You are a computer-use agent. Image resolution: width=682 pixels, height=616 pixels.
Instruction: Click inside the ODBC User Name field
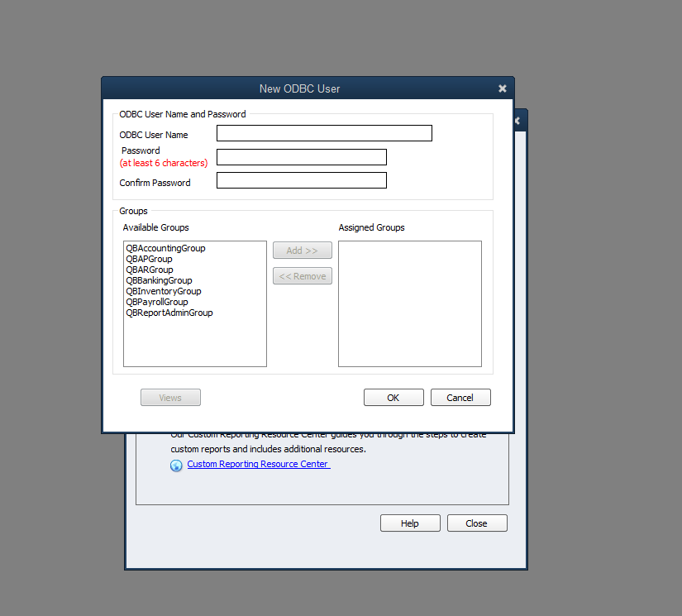point(323,133)
